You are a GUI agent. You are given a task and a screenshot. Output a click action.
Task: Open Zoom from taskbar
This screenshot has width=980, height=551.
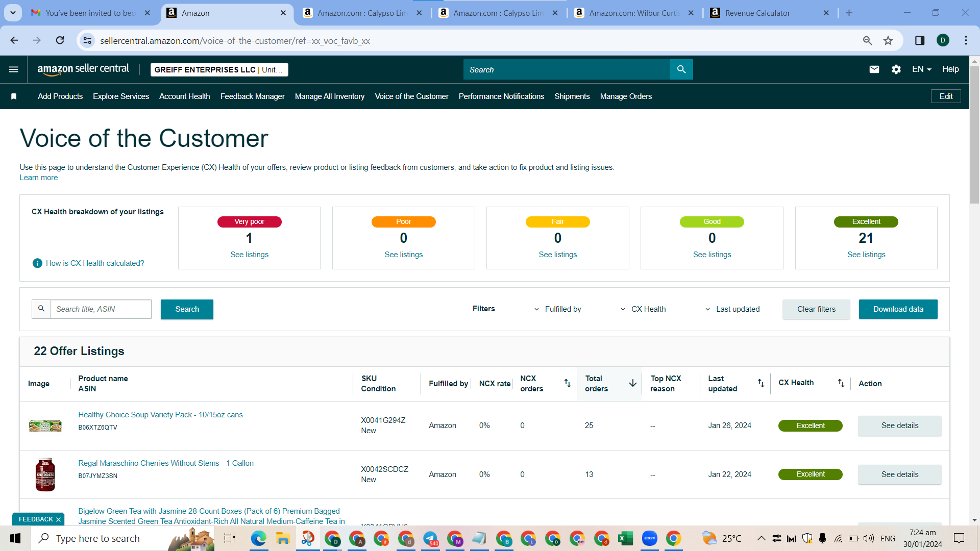650,538
